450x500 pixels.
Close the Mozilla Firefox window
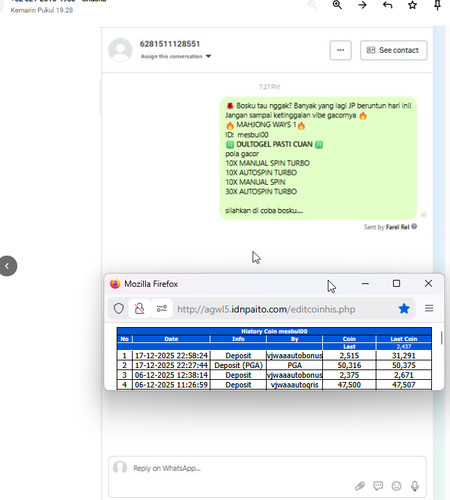pyautogui.click(x=428, y=284)
